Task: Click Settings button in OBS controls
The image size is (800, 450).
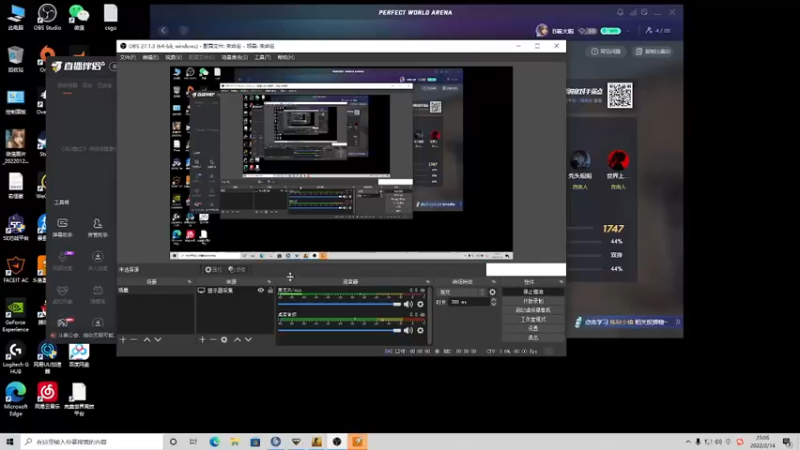Action: pyautogui.click(x=533, y=329)
